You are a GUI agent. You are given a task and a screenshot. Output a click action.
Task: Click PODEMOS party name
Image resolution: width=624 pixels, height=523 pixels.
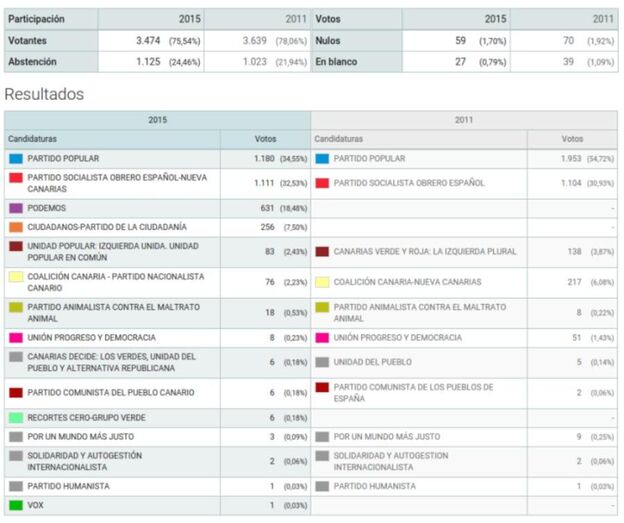[x=47, y=208]
